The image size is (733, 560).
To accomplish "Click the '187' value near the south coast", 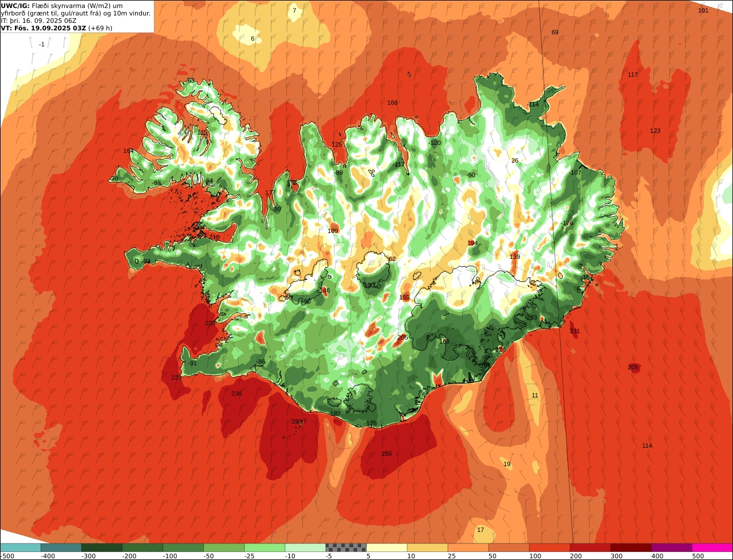I will point(335,414).
